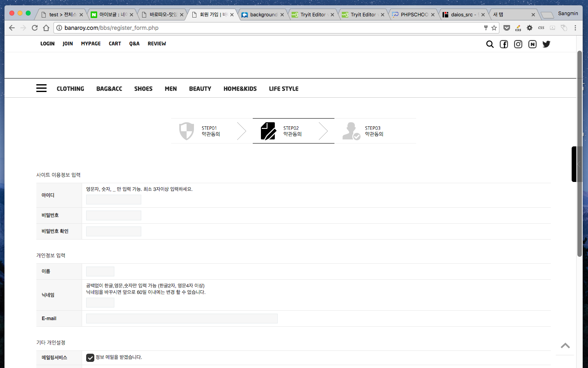
Task: Switch to the 새 탭 tab
Action: click(x=514, y=14)
